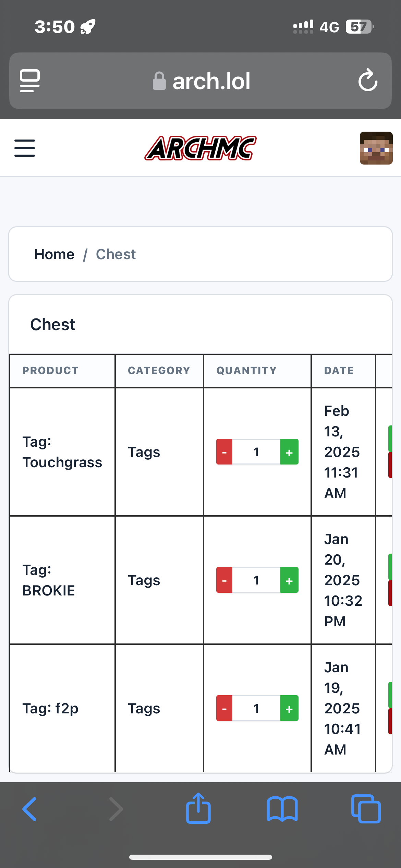Open Safari page settings reader icon
401x868 pixels.
[30, 81]
